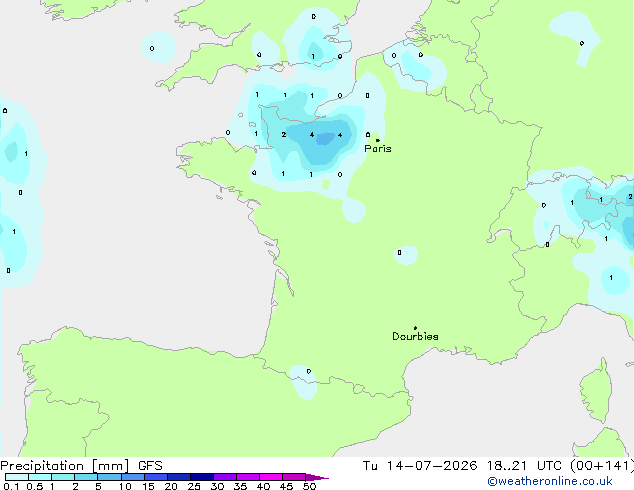Click the Tu 14-07-2026 date text
The width and height of the screenshot is (634, 490).
pyautogui.click(x=420, y=466)
